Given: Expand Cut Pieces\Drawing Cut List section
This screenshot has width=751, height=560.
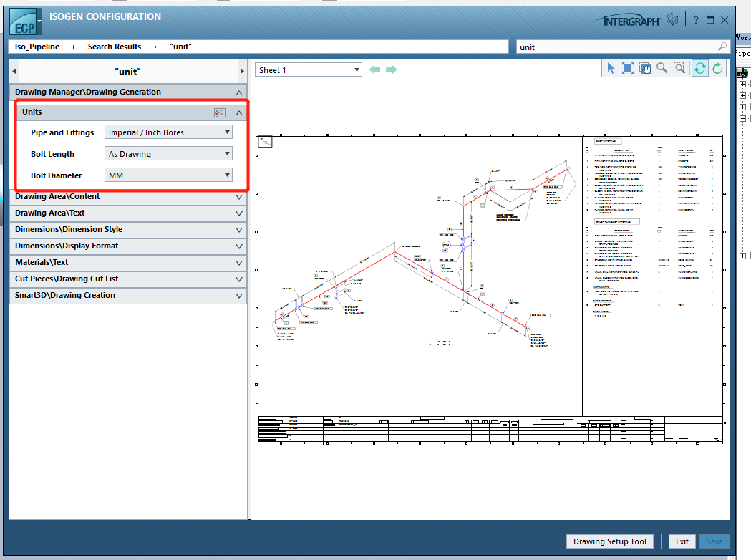Looking at the screenshot, I should (239, 279).
